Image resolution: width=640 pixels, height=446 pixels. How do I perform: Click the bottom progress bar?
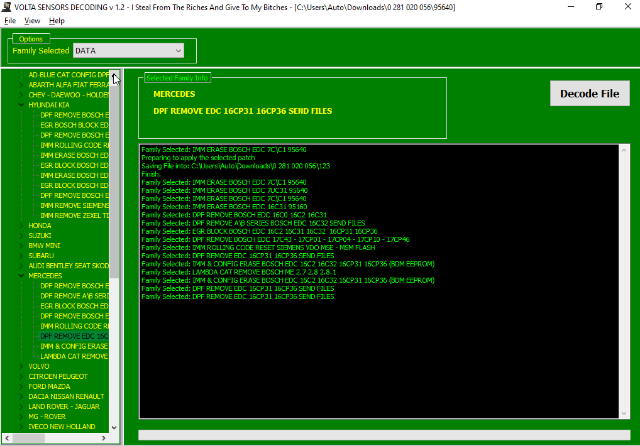coord(384,435)
